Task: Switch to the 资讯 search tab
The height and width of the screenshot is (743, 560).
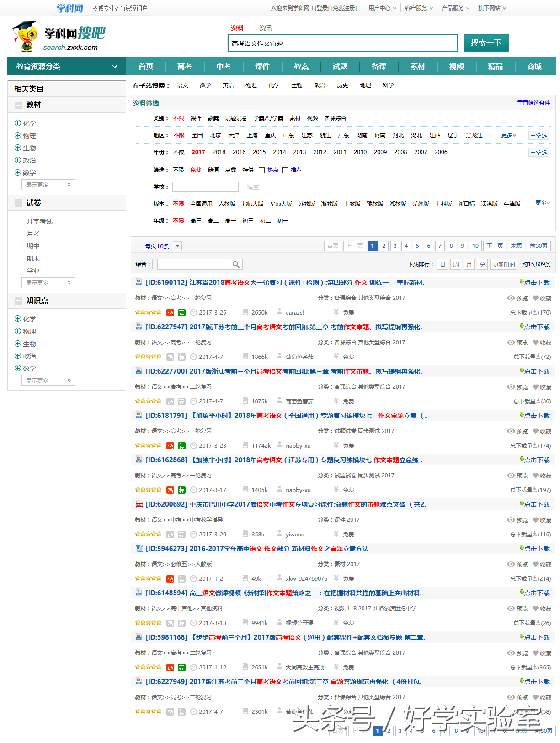Action: (x=266, y=28)
